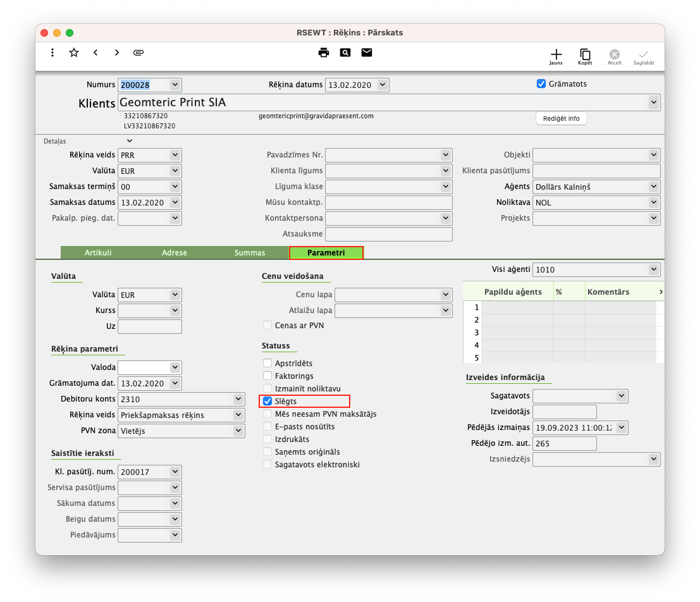Switch to the Artikuli tab
Screen dimensions: 700x602
(x=98, y=253)
